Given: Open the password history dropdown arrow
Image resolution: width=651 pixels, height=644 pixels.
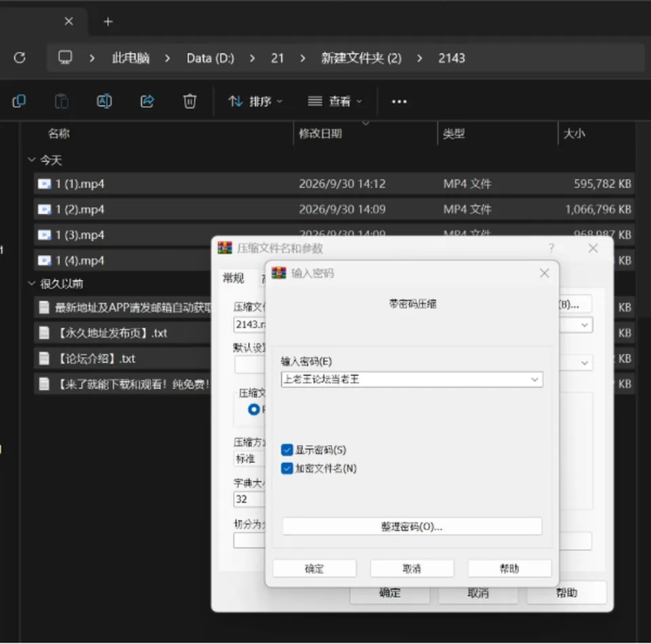Looking at the screenshot, I should click(535, 379).
